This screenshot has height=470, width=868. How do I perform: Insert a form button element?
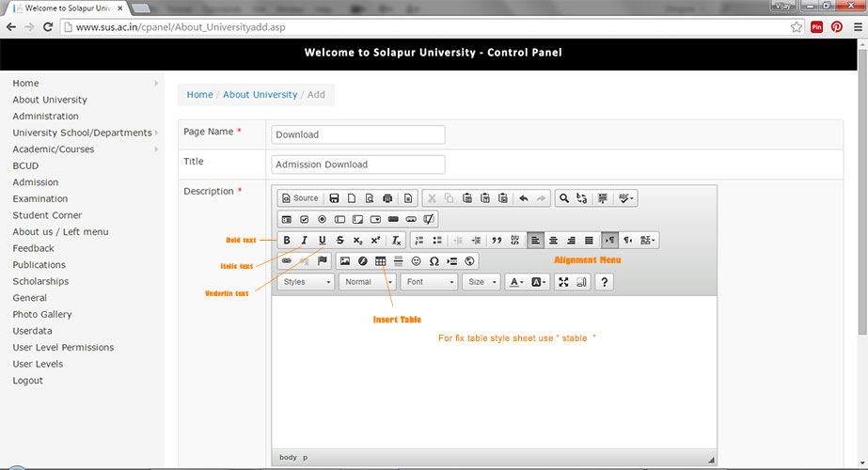[393, 219]
